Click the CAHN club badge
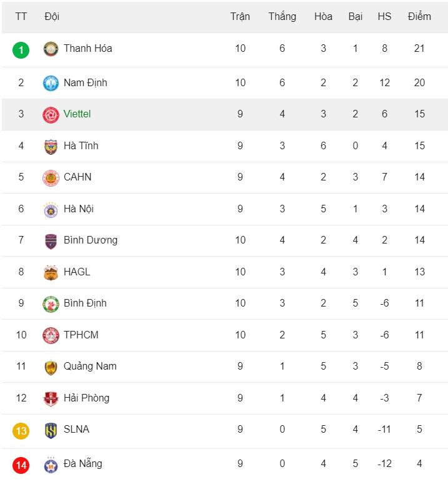 click(51, 177)
